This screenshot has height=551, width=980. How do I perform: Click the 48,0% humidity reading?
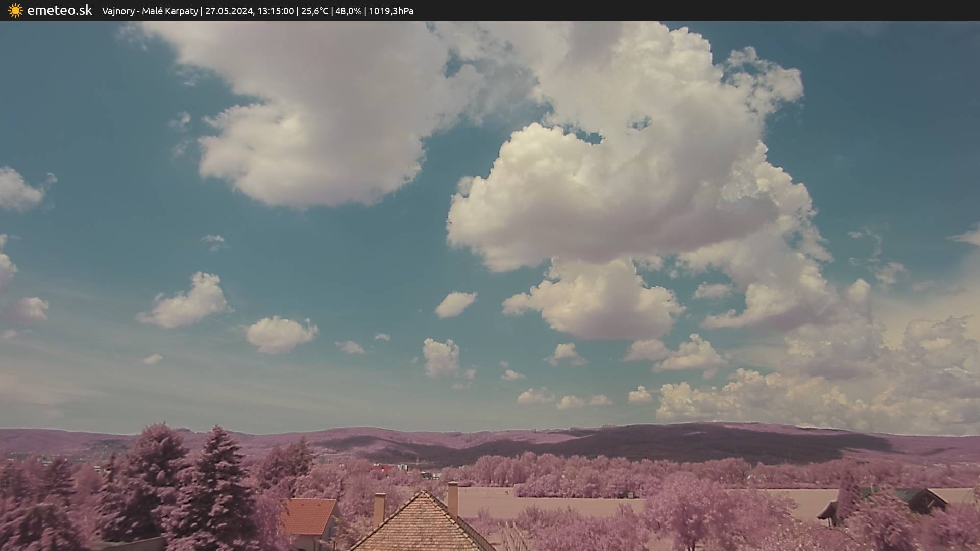[348, 11]
